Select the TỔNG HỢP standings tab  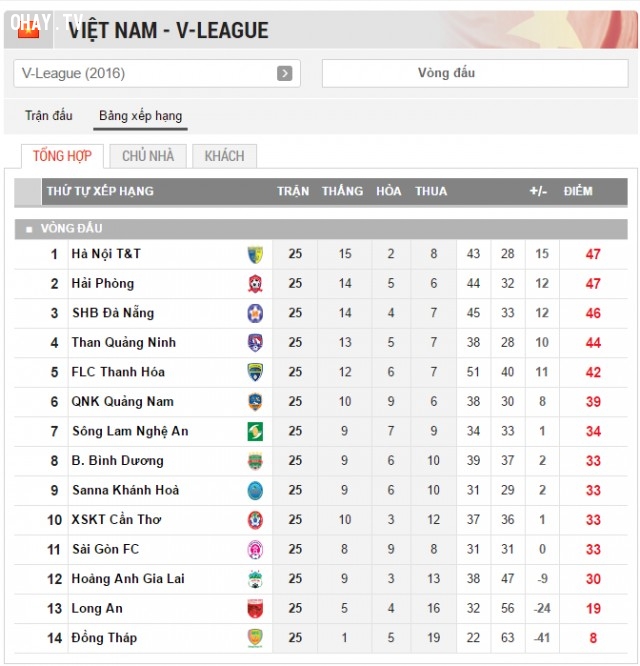pos(62,156)
